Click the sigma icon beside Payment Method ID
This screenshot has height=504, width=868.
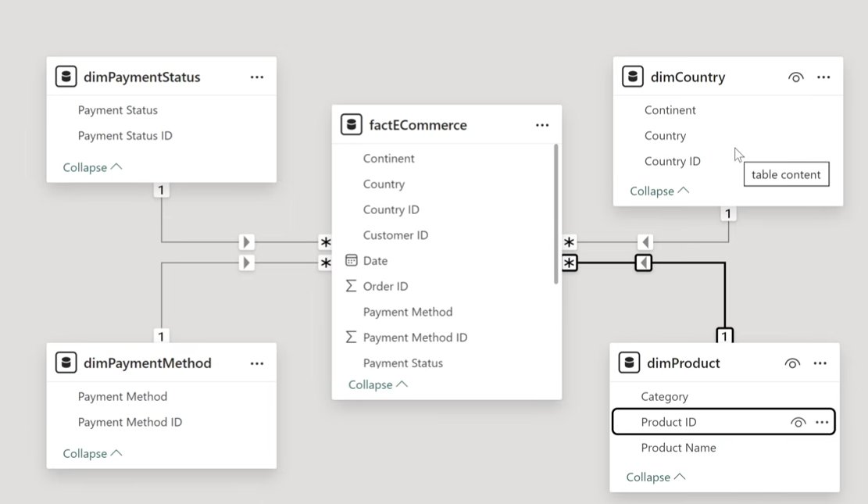(351, 337)
